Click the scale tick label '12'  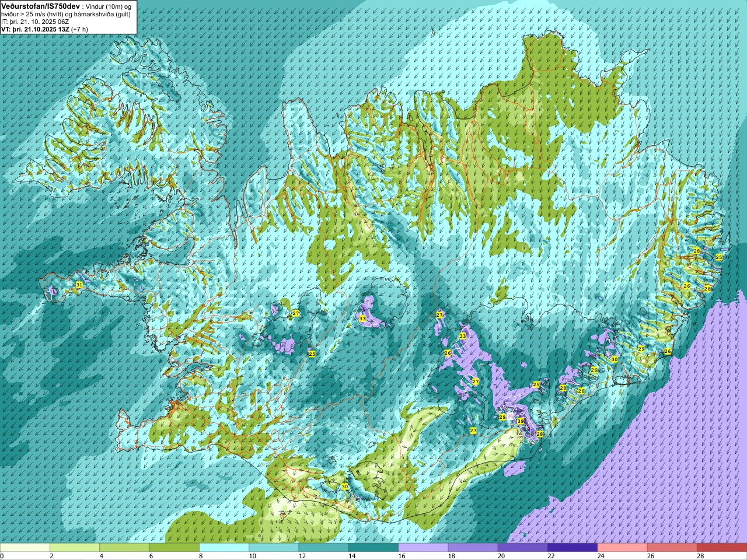pyautogui.click(x=302, y=556)
